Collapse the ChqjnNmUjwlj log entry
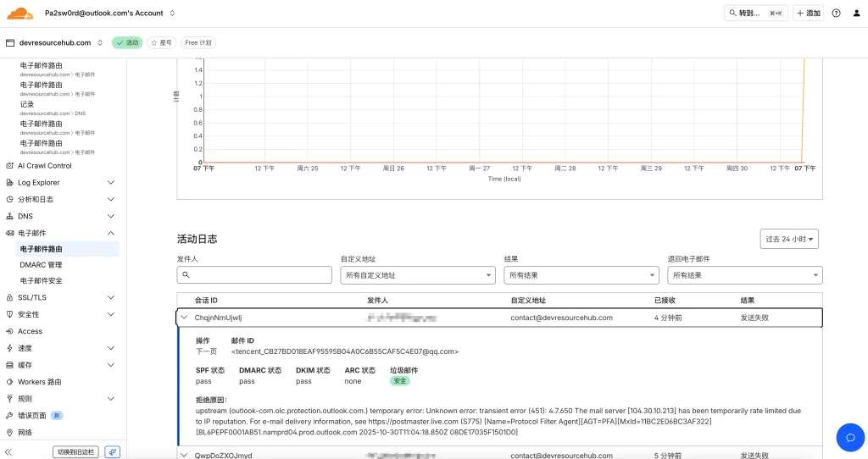Image resolution: width=868 pixels, height=459 pixels. click(184, 318)
